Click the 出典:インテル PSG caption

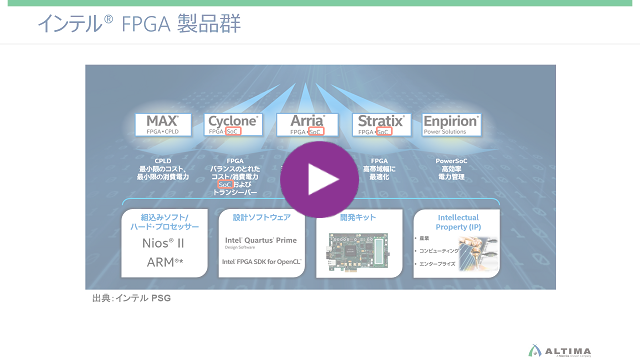coord(131,298)
